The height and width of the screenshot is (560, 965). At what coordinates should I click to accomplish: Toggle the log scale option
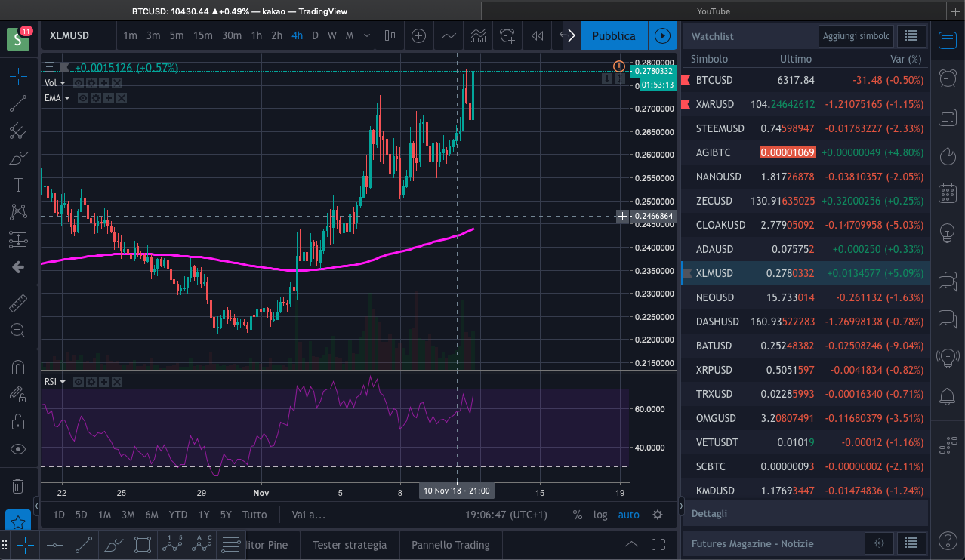click(x=600, y=515)
